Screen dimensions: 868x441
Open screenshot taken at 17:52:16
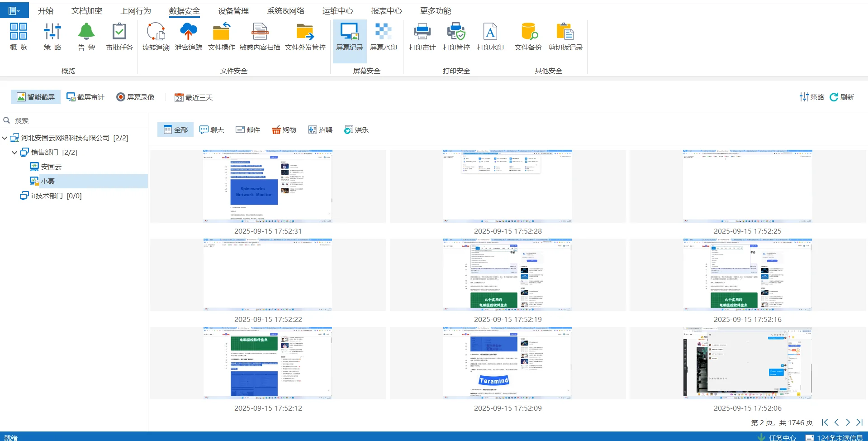[x=748, y=274]
